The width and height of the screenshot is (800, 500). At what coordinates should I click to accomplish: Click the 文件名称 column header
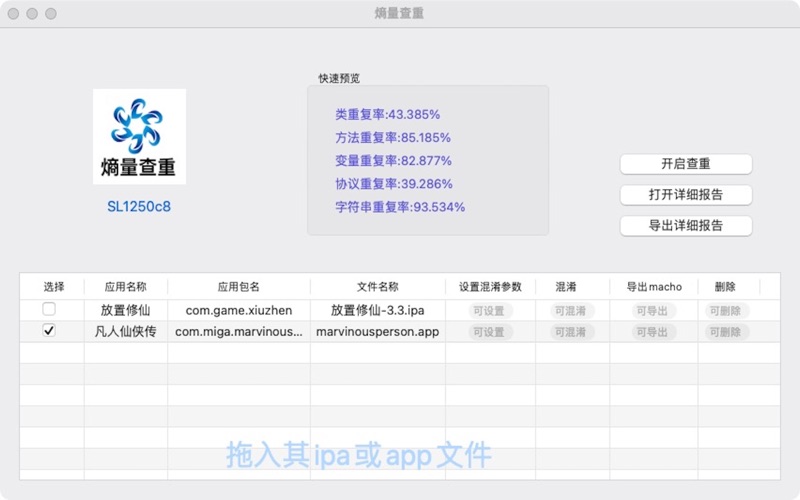[378, 287]
